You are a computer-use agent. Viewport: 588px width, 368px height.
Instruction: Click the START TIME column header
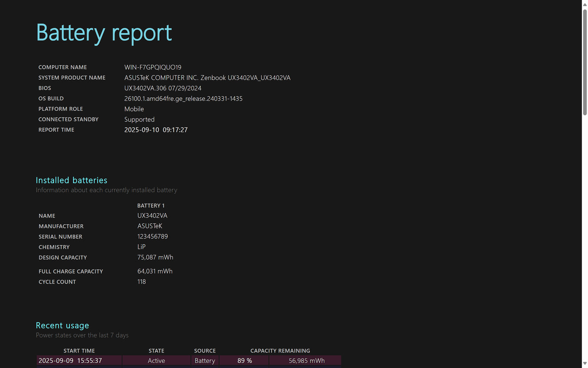[79, 351]
